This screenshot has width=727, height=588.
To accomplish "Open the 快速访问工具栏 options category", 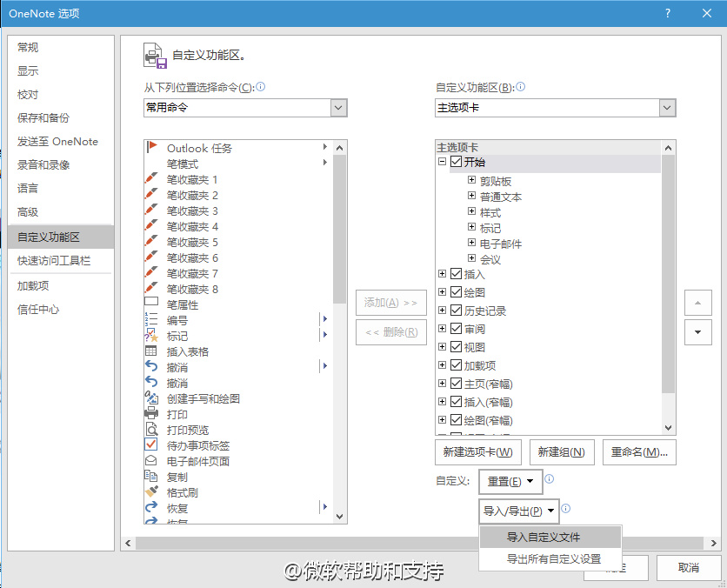I will (x=61, y=261).
